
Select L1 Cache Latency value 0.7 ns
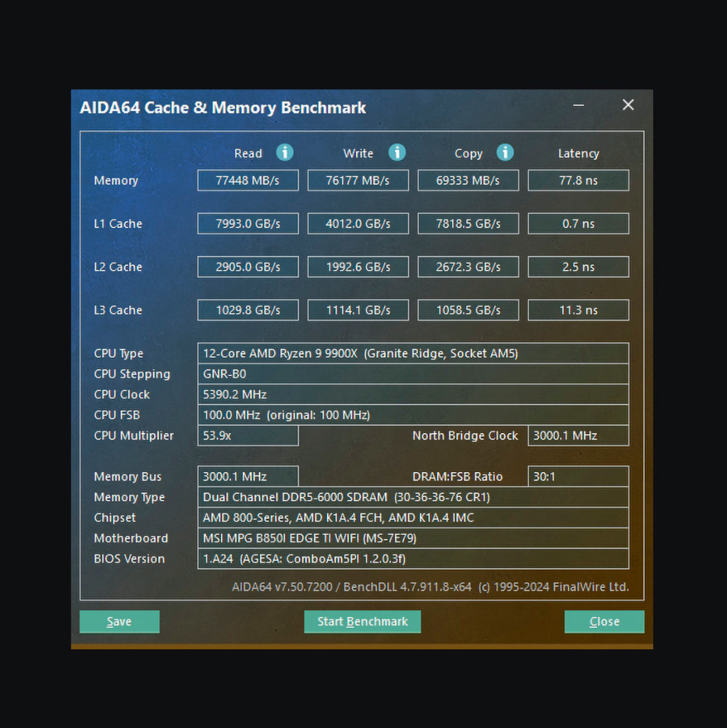(578, 223)
